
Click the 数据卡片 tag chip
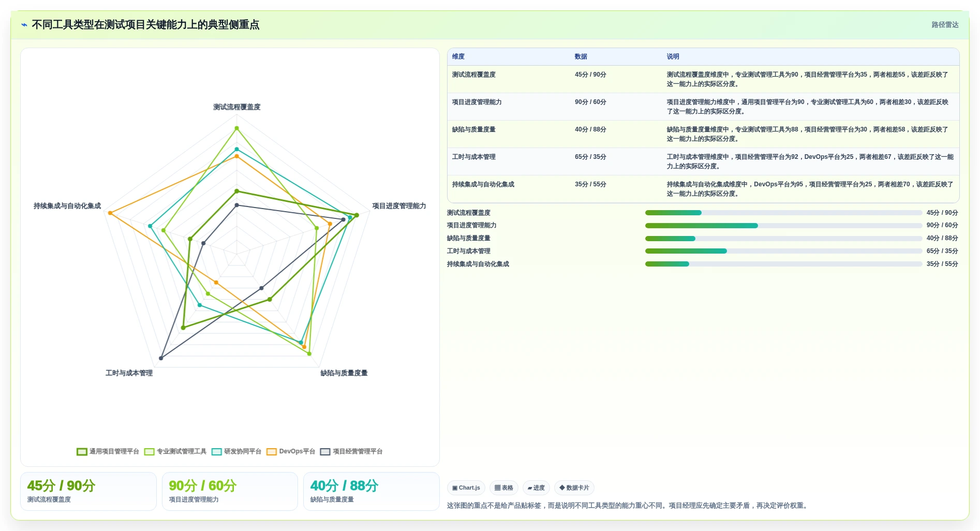click(574, 488)
